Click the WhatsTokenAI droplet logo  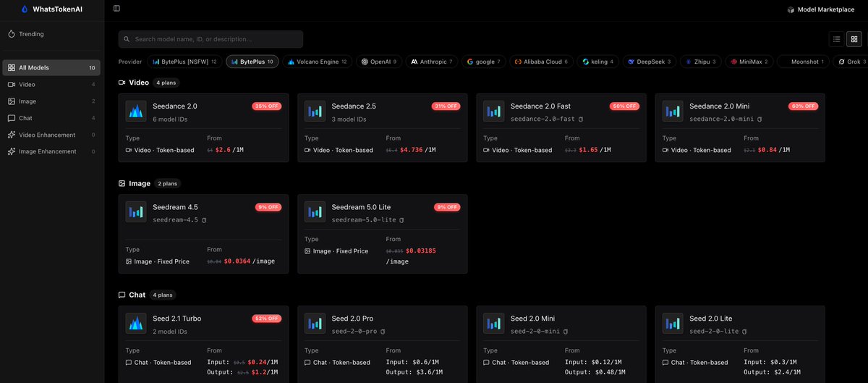[26, 9]
